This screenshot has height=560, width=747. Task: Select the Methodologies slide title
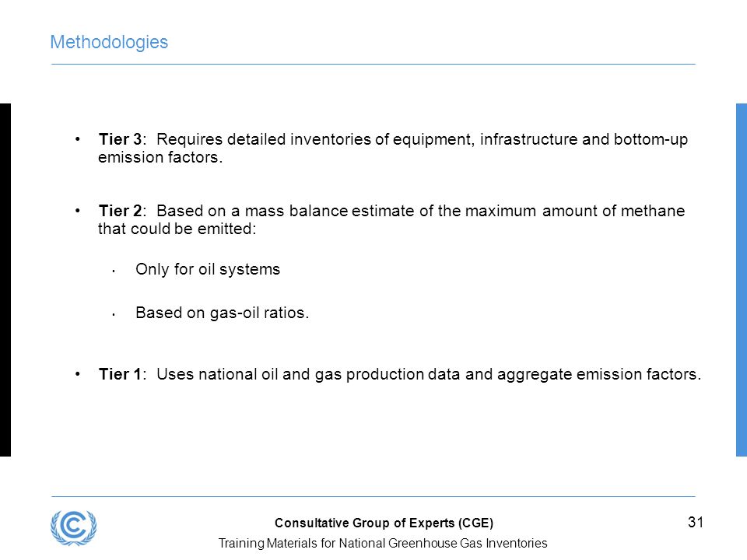[x=109, y=42]
